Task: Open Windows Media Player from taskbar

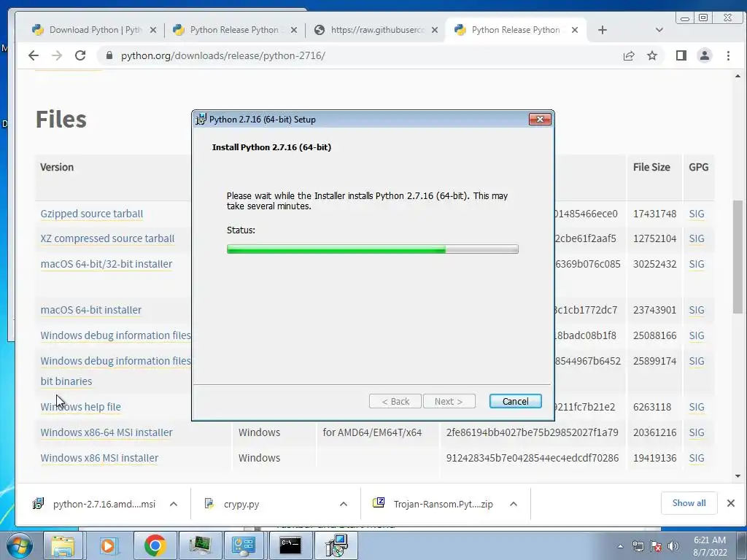Action: 108,545
